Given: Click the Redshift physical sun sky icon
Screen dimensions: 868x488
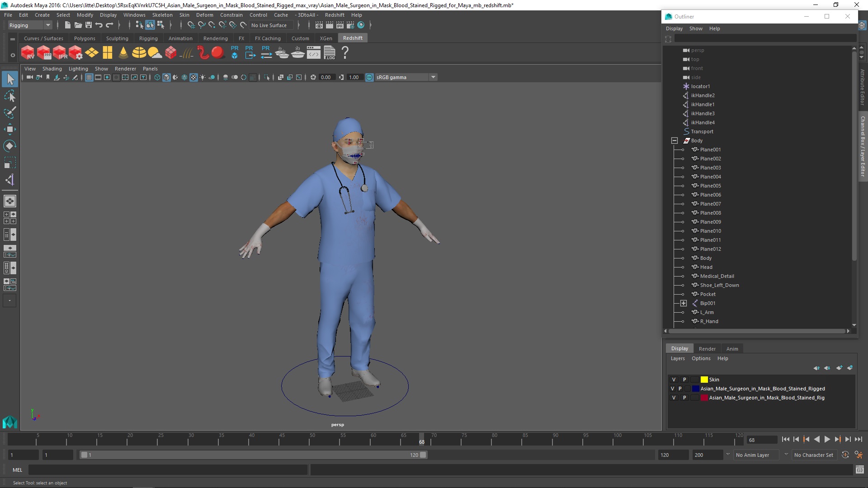Looking at the screenshot, I should (x=155, y=53).
